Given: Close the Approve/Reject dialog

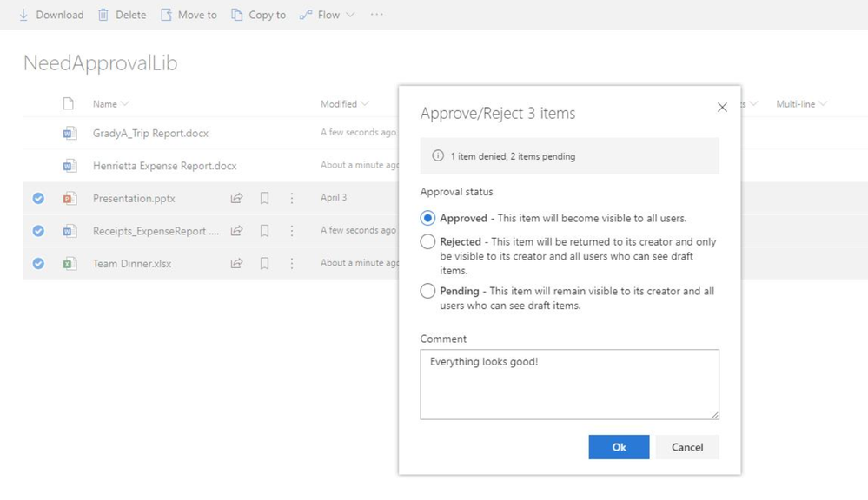Looking at the screenshot, I should tap(722, 108).
